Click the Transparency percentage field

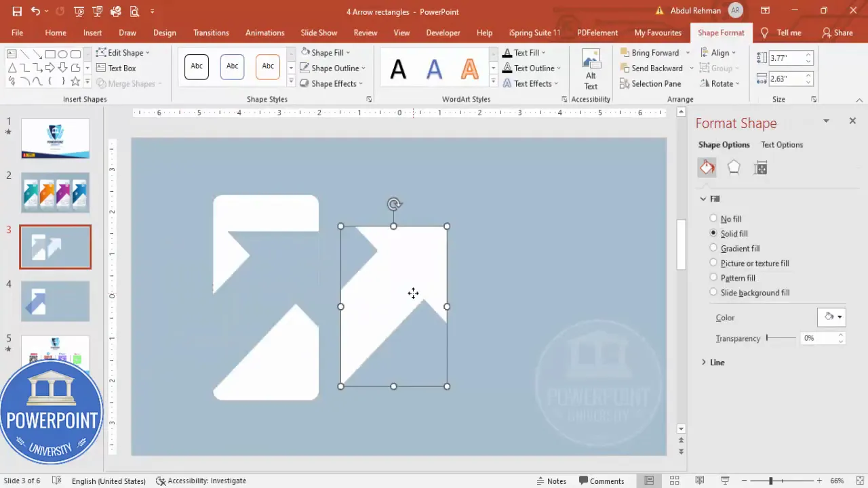818,338
